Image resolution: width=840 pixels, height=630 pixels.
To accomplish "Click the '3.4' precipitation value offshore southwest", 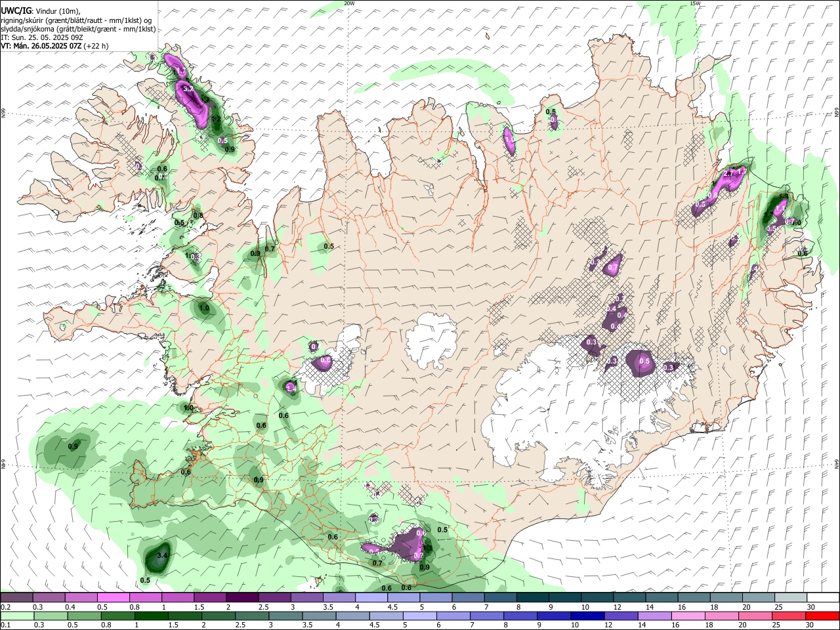I will pyautogui.click(x=163, y=556).
